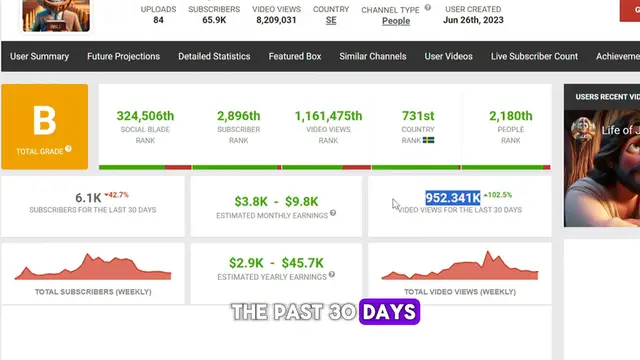
Task: Switch to Future Projections tab
Action: click(x=123, y=56)
